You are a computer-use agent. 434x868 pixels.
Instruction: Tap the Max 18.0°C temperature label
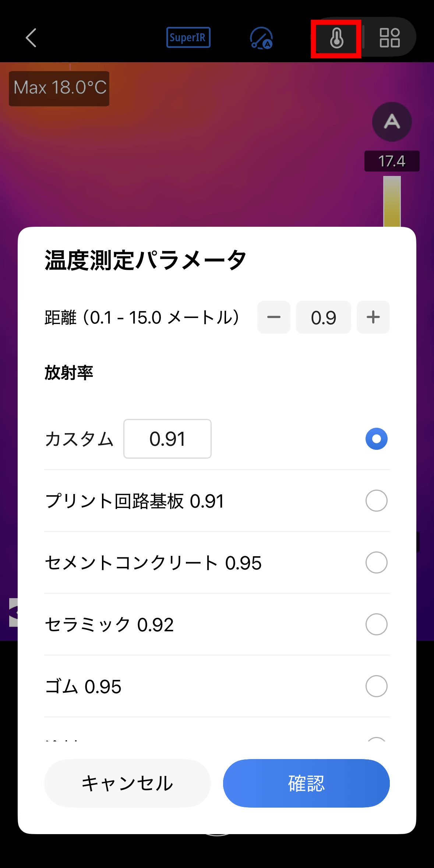59,88
